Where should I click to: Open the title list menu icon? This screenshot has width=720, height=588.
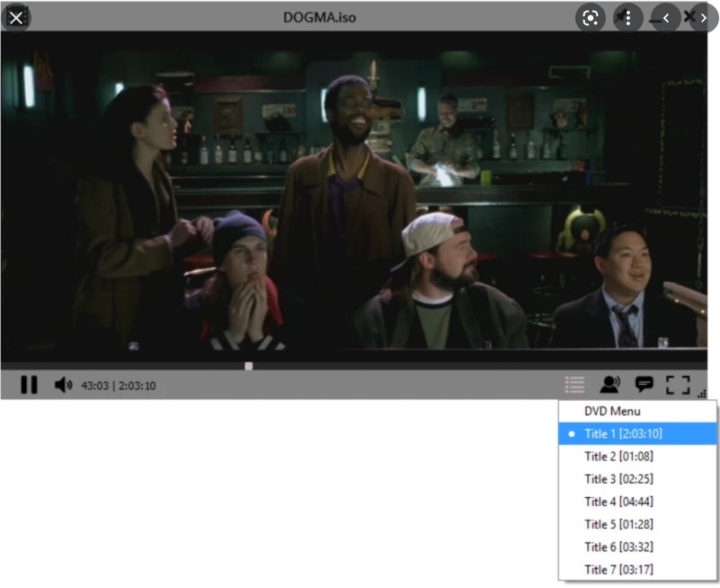[x=574, y=385]
